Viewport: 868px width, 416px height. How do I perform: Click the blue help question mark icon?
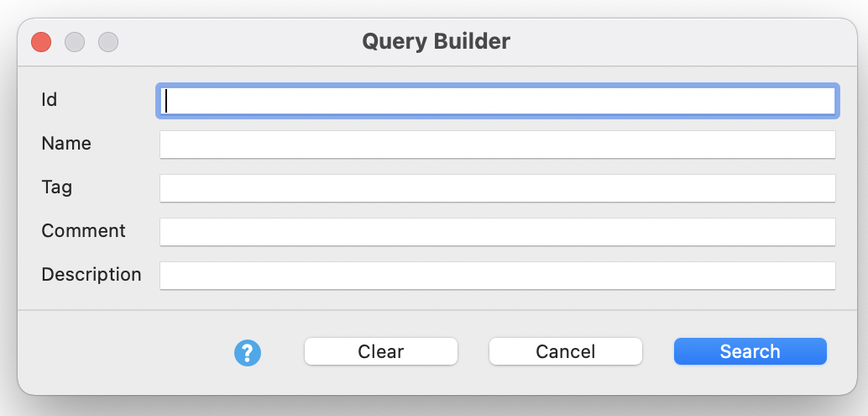(248, 353)
